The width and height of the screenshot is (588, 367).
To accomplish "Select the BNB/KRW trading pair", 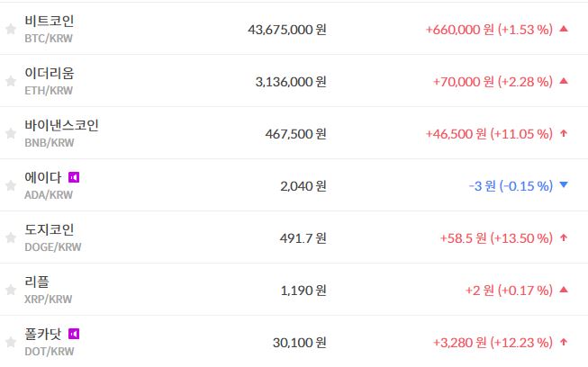I will 50,142.
